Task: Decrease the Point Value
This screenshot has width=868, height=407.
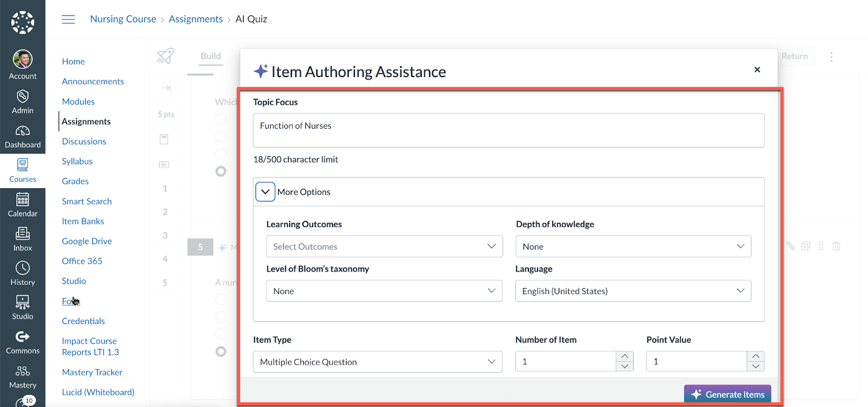Action: [756, 366]
